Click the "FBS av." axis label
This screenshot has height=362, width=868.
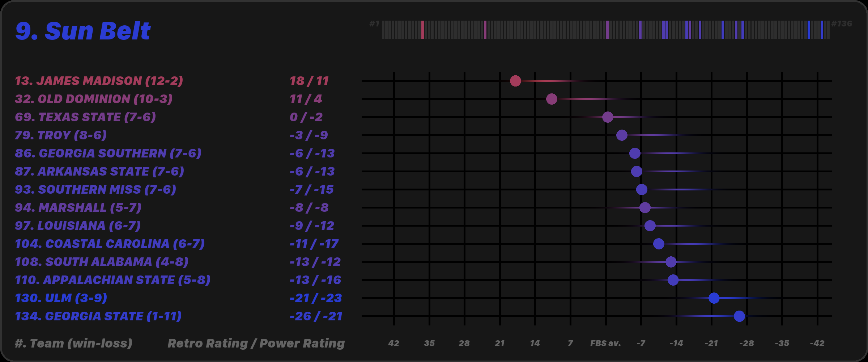(x=605, y=343)
